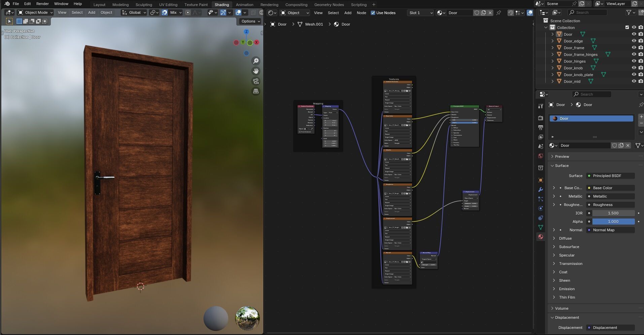Open Object Data mesh properties tab
This screenshot has height=335, width=644.
[541, 227]
